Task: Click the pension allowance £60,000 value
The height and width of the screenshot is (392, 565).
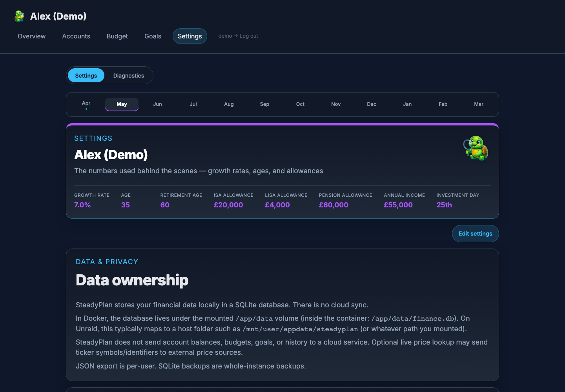Action: tap(334, 205)
